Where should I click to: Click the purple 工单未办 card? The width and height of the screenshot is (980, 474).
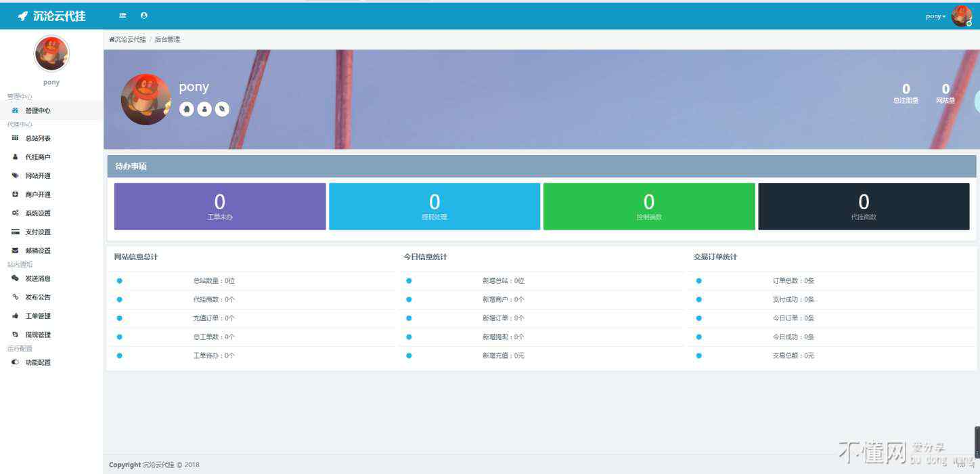220,207
